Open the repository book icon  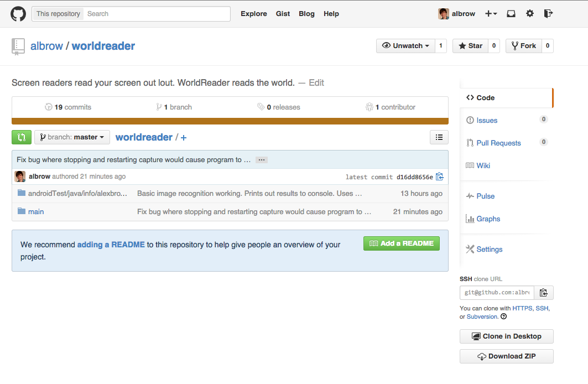click(18, 46)
